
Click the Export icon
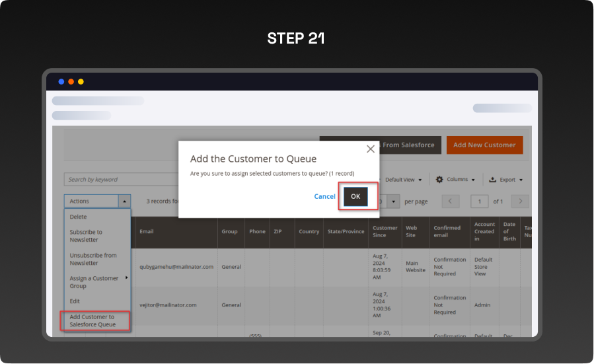493,180
